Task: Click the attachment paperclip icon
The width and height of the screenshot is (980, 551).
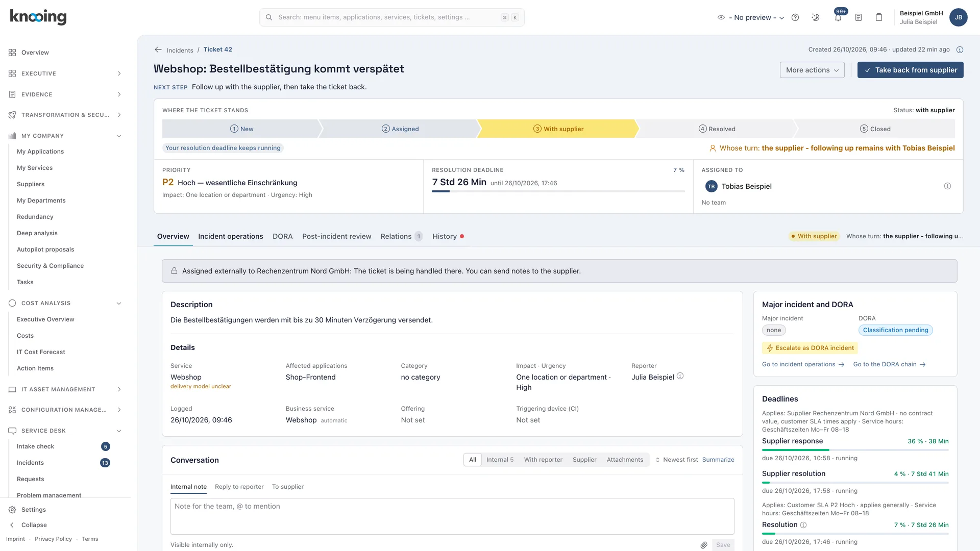Action: click(x=704, y=545)
